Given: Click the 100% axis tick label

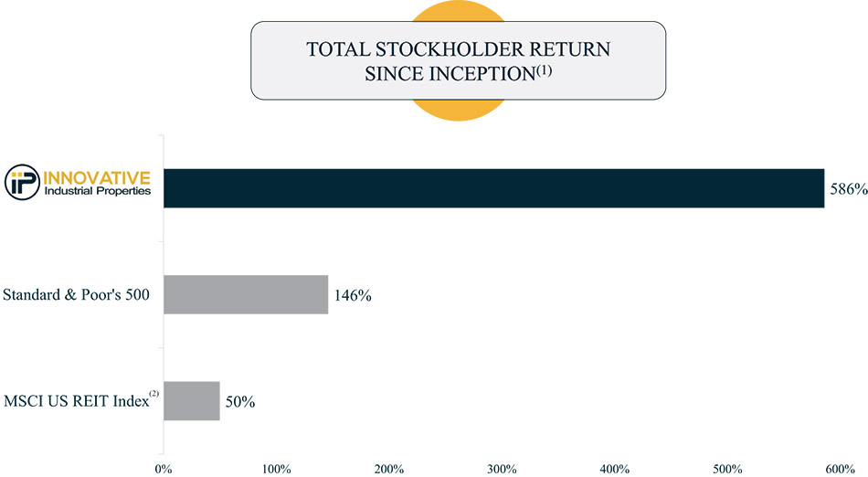Looking at the screenshot, I should pyautogui.click(x=276, y=469).
